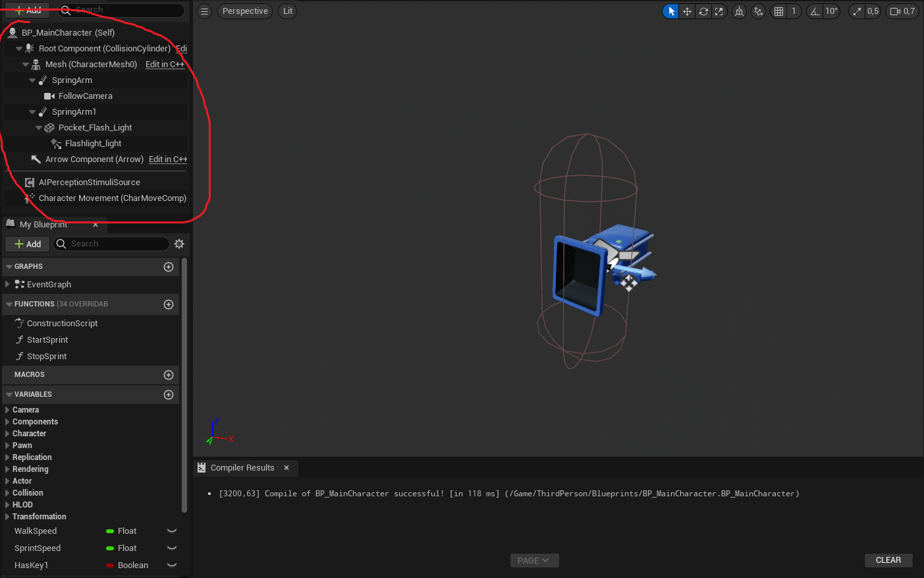The height and width of the screenshot is (578, 924).
Task: Click Add button in My Blueprint panel
Action: point(28,244)
